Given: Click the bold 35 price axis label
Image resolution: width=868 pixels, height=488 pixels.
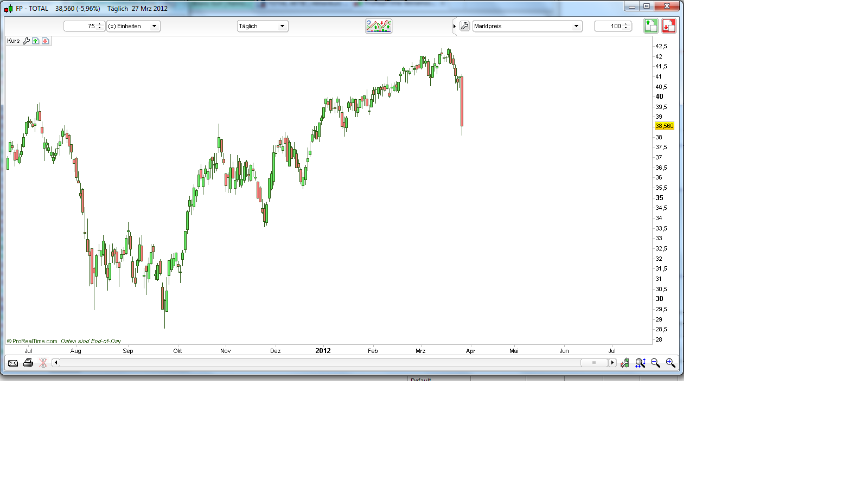Looking at the screenshot, I should pos(659,198).
